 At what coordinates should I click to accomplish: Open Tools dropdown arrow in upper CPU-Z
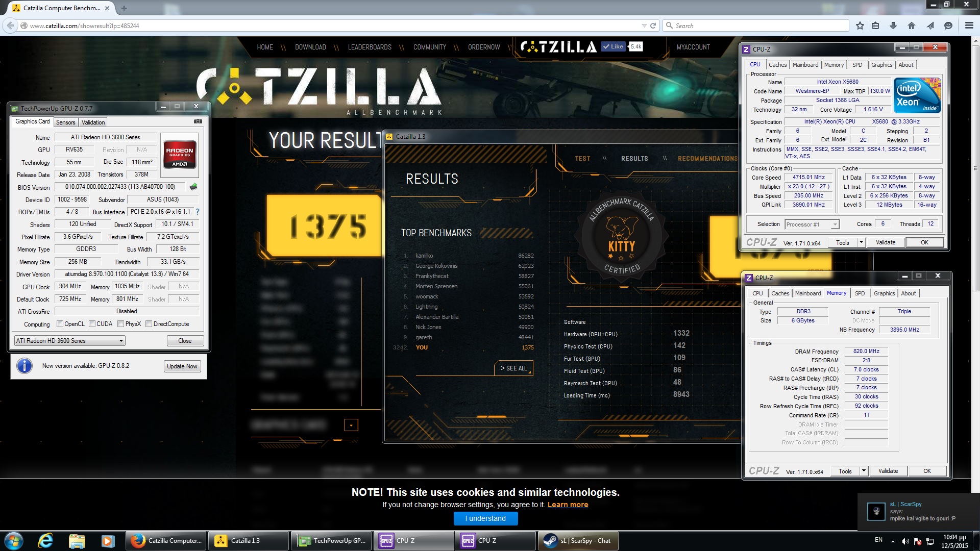pos(861,242)
